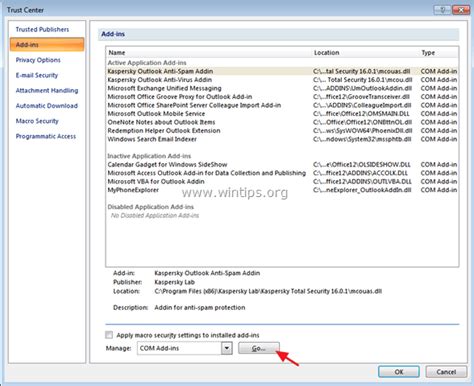Select OneNote Notes about Outlook Items
The image size is (474, 386).
pos(282,122)
